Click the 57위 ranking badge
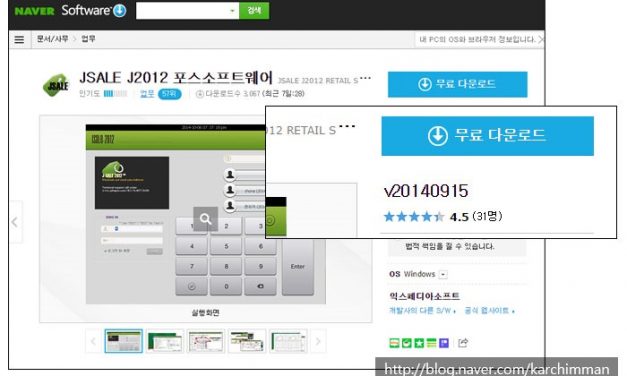This screenshot has height=376, width=627. pos(170,94)
